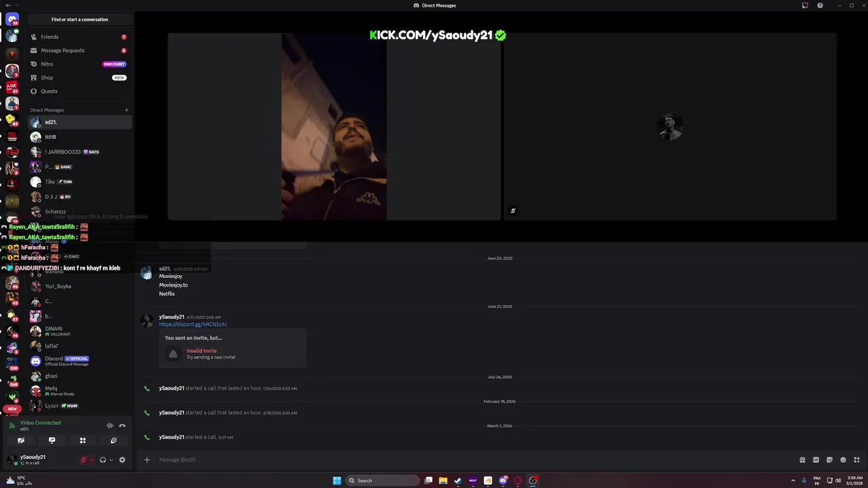Show hidden system tray icons chevron
This screenshot has width=868, height=488.
point(793,481)
